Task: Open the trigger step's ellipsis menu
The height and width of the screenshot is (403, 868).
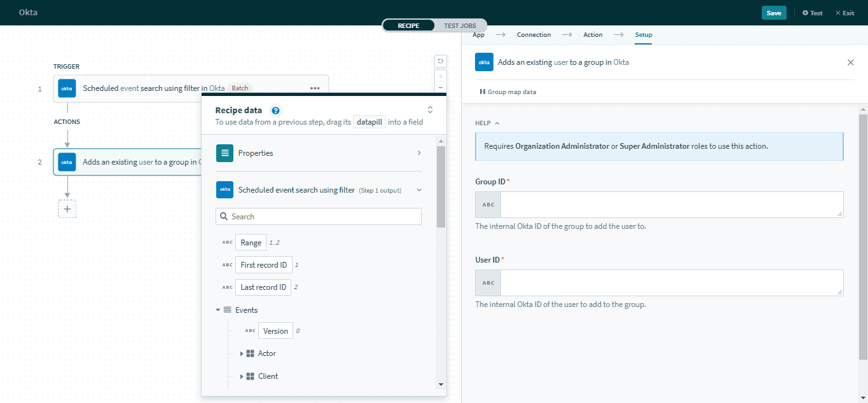Action: (x=315, y=88)
